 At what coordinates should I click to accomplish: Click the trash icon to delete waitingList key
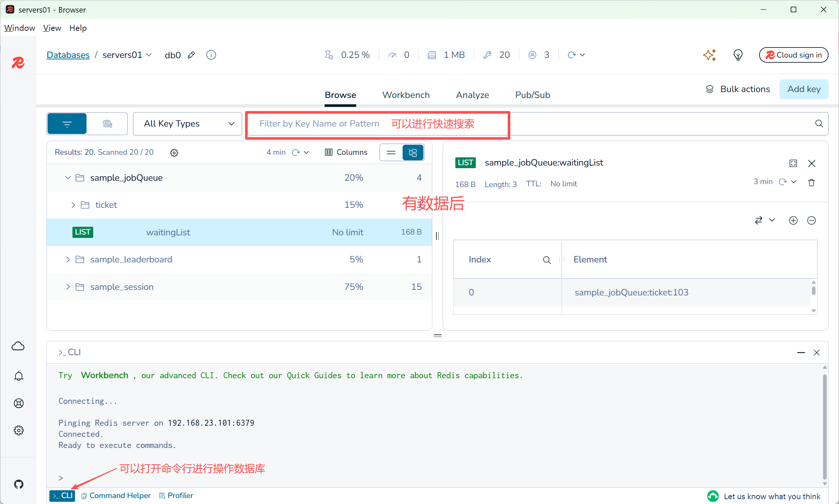812,182
